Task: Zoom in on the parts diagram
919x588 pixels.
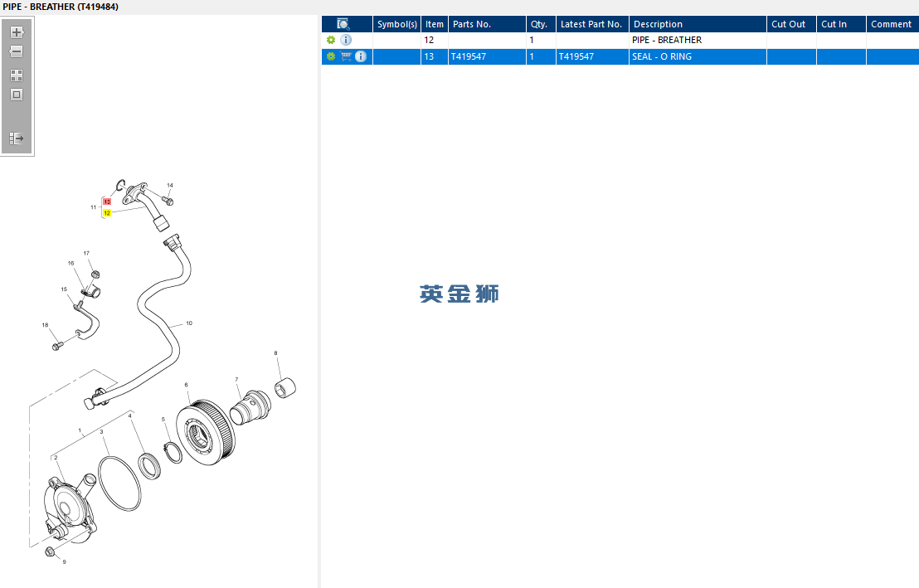Action: (17, 32)
